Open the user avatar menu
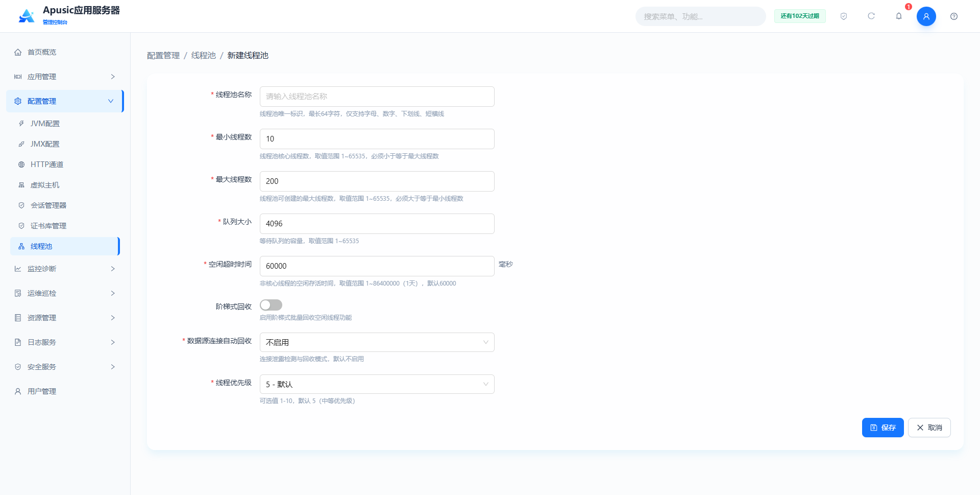 tap(926, 16)
